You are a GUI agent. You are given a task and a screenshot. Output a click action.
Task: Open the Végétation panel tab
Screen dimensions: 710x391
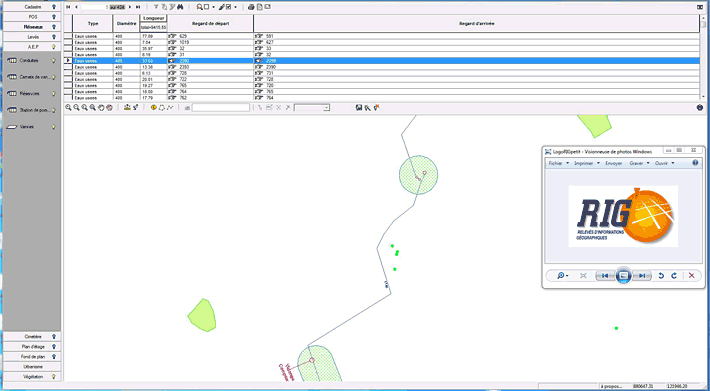coord(31,377)
